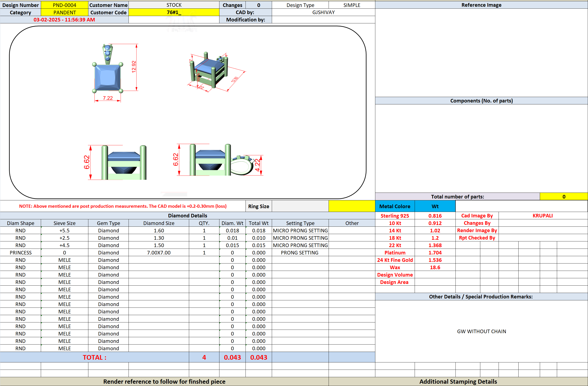
Task: Click the post production measurements NOTE text
Action: click(x=123, y=206)
